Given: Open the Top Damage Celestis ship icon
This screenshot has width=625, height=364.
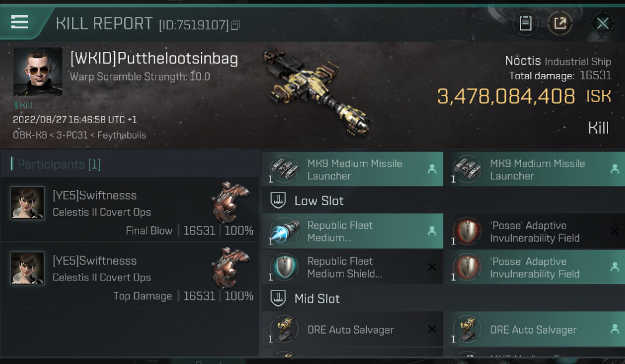Looking at the screenshot, I should coord(231,267).
